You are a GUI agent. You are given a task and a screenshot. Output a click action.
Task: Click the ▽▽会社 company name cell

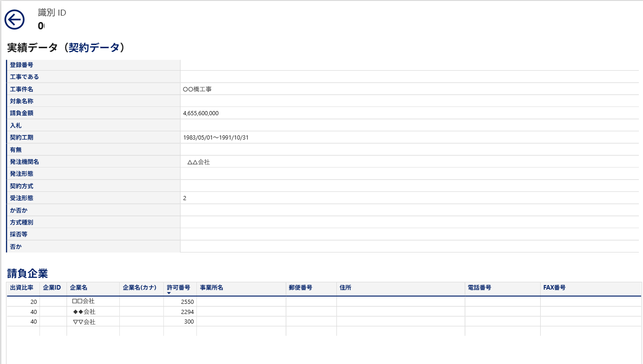click(x=84, y=322)
